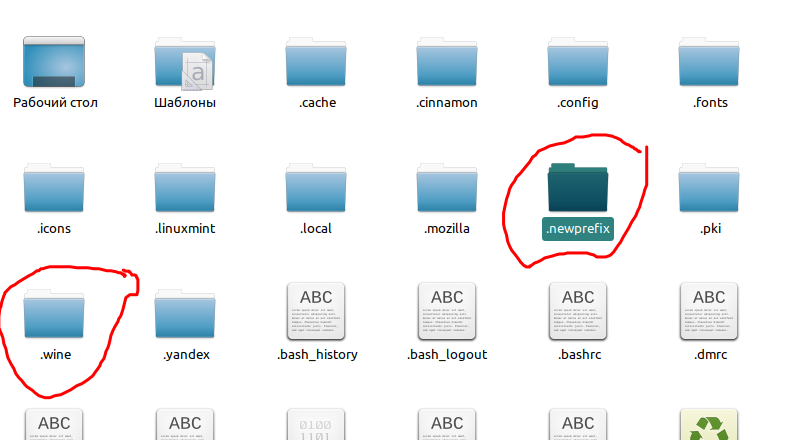This screenshot has height=440, width=791.
Task: Select the .mozilla folder icon
Action: 447,188
